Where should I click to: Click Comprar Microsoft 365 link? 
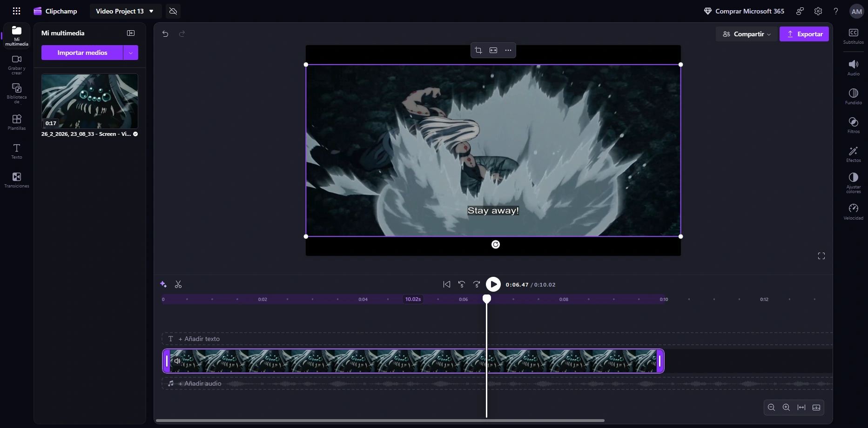tap(744, 11)
